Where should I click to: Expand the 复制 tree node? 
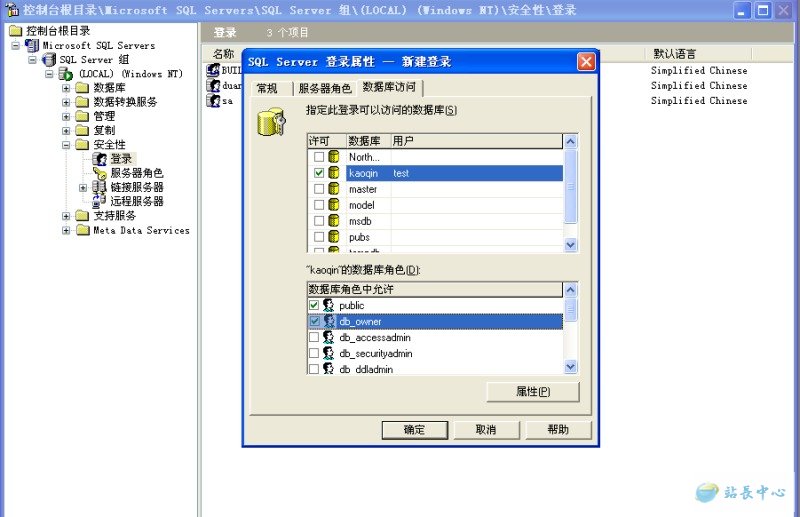[66, 131]
